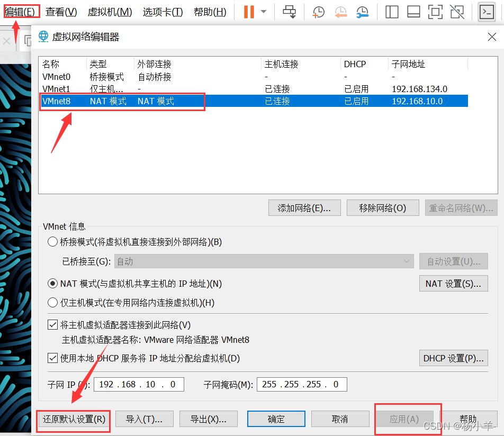Enter full screen mode
This screenshot has height=436, width=504.
coord(435,11)
